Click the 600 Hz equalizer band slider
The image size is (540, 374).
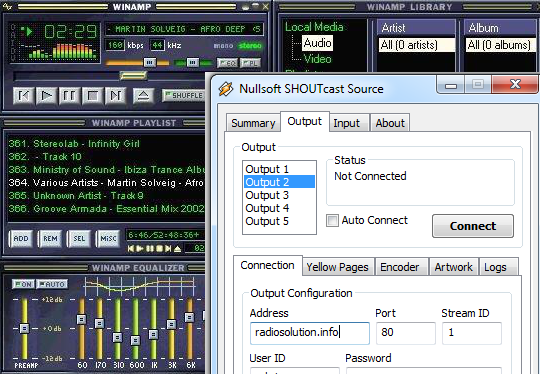click(135, 329)
